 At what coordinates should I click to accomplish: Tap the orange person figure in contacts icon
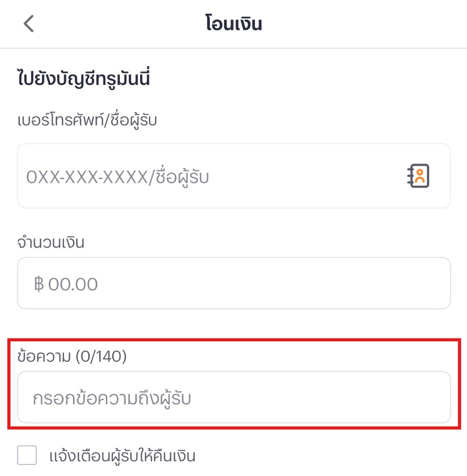[419, 177]
